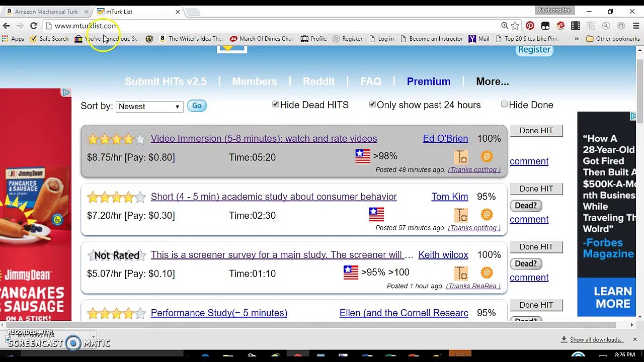The image size is (644, 362).
Task: Report Tom Kim HIT as Dead?
Action: coord(526,206)
